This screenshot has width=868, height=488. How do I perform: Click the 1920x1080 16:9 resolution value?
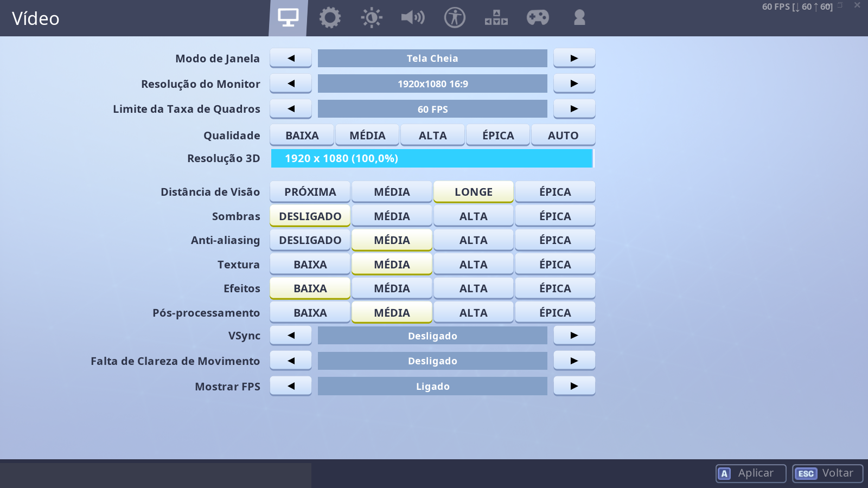pos(432,84)
